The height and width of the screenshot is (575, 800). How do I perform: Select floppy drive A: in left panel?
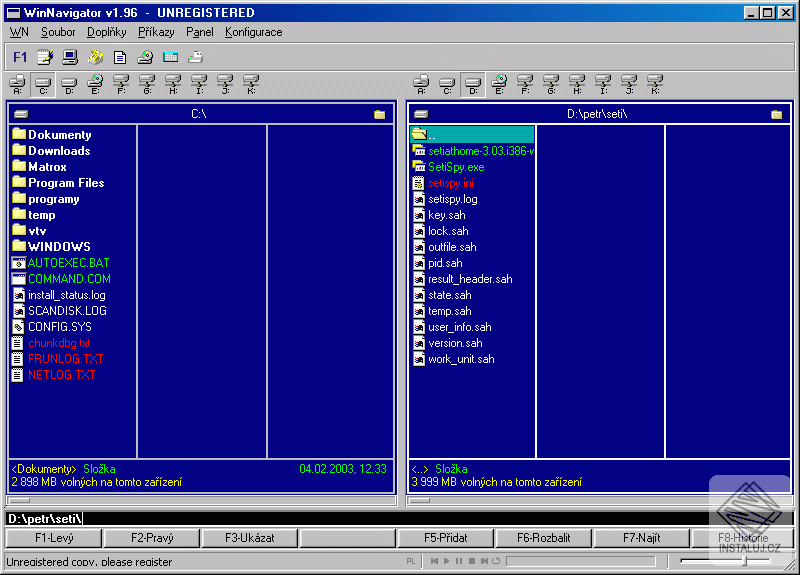point(17,84)
